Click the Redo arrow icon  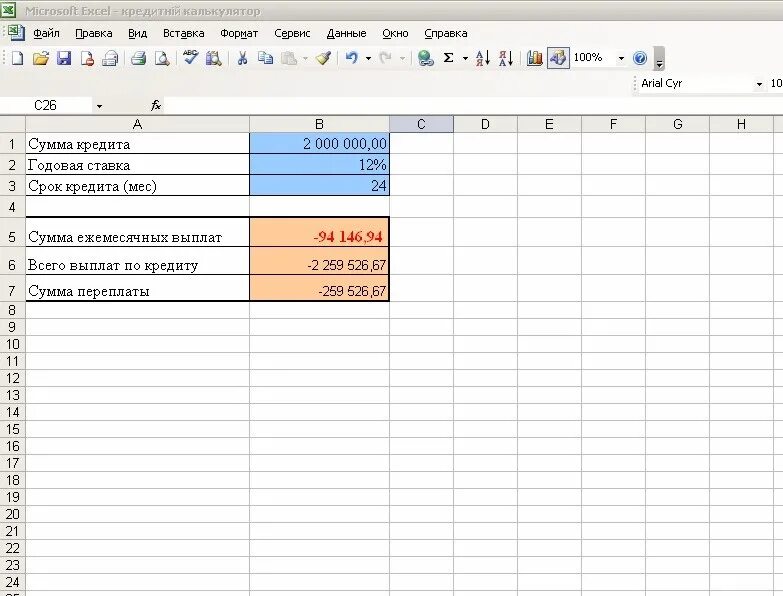click(x=386, y=58)
